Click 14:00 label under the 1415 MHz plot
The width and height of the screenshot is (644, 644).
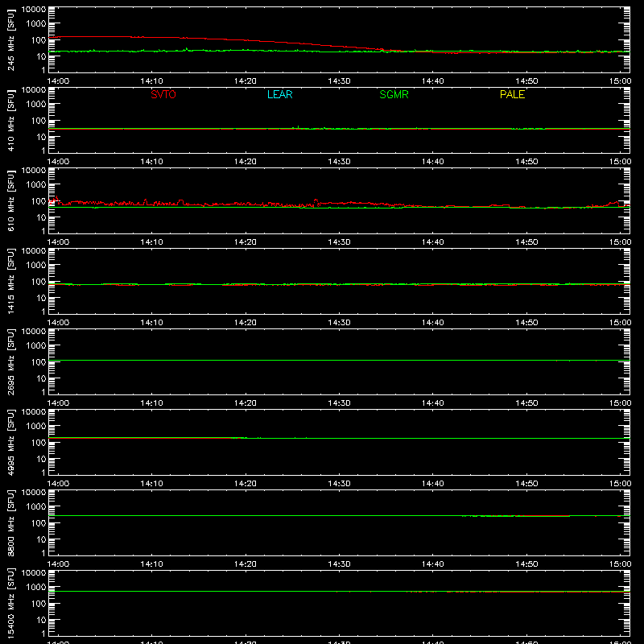58,323
